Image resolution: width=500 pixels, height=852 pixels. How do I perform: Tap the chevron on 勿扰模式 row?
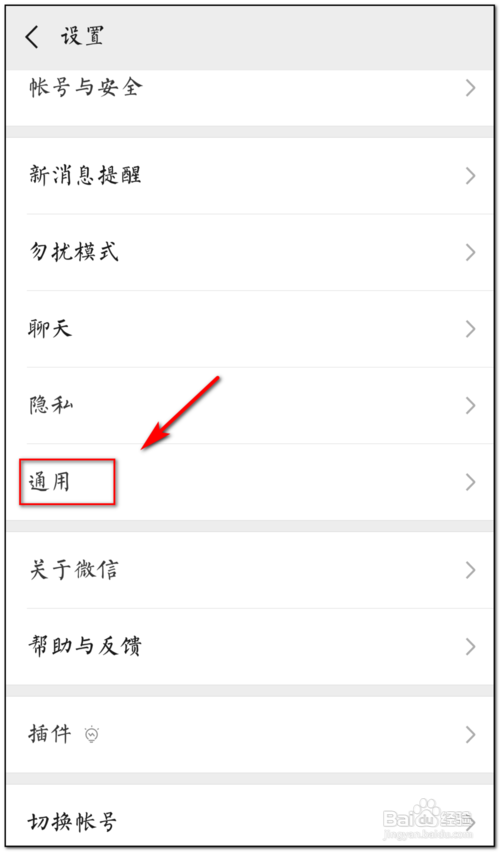[471, 252]
